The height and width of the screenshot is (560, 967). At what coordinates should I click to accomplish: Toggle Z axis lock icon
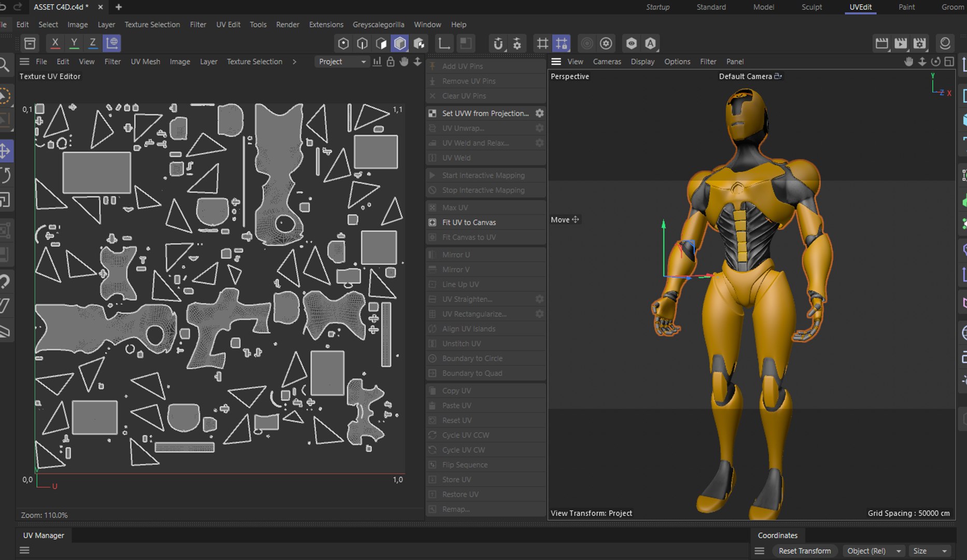92,43
